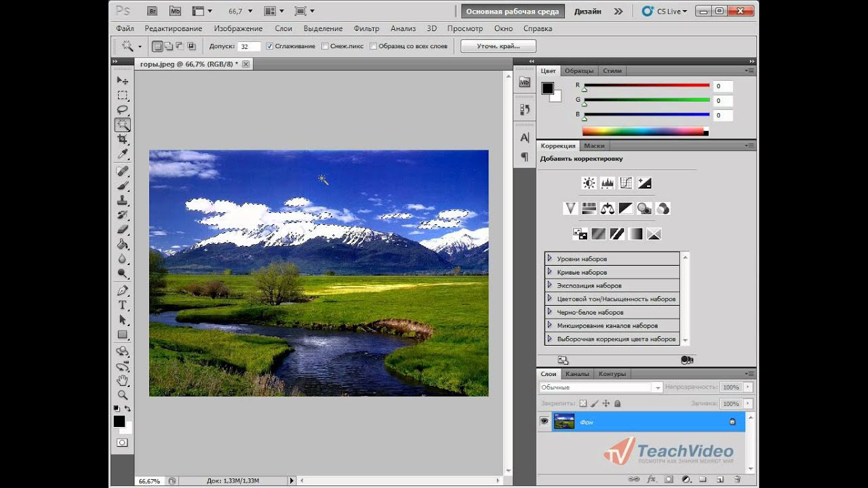Expand Кривые наборов presets
Screen dimensions: 868x488
tap(549, 272)
